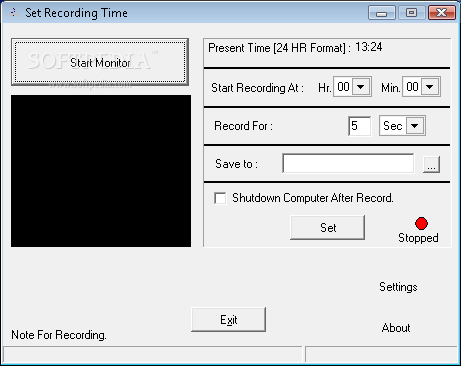
Task: Click the Present Time value 13:24
Action: click(x=368, y=47)
